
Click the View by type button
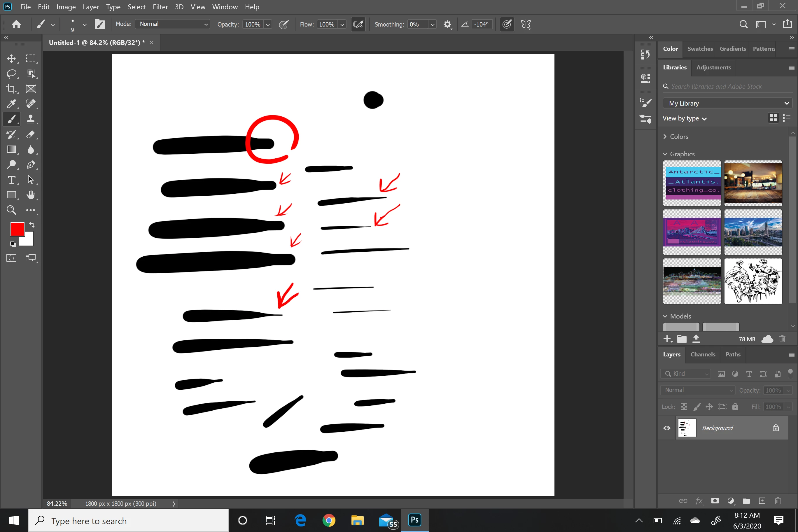(x=684, y=118)
